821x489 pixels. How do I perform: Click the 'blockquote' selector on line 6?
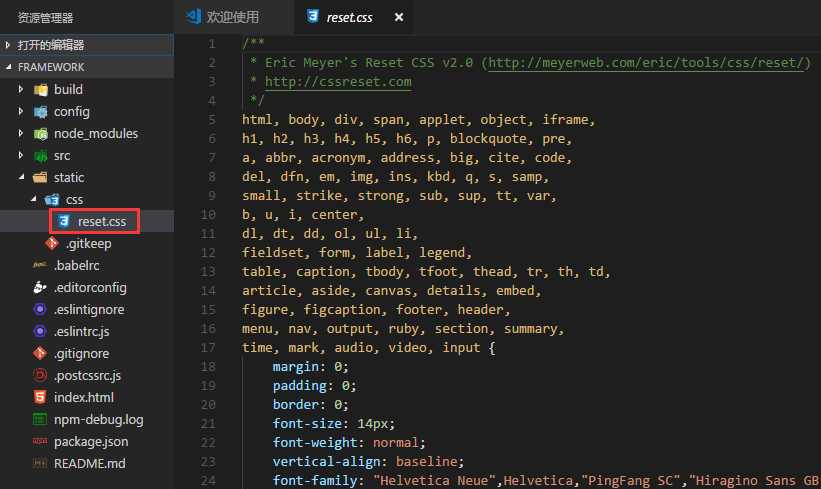pos(488,139)
